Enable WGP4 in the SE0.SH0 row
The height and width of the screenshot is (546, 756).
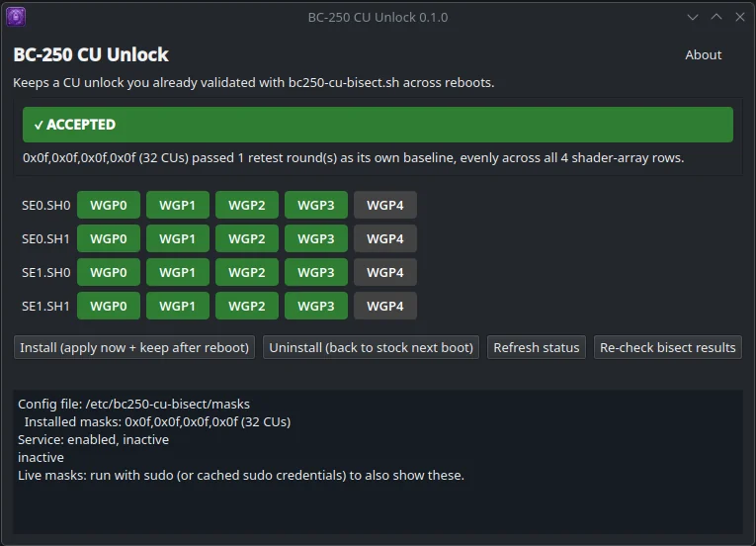[385, 205]
